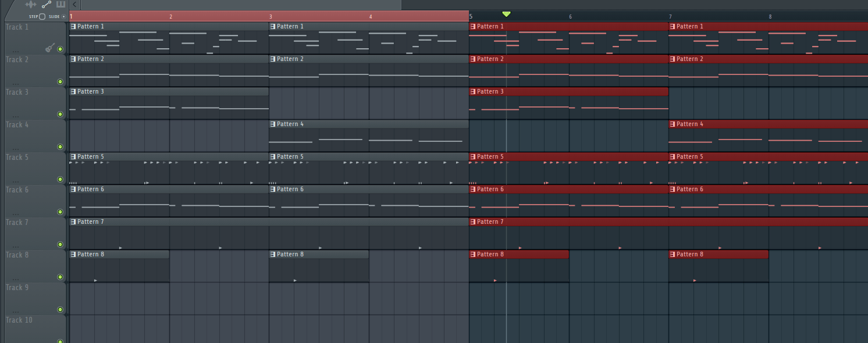Click the clip icon on the first Pattern 8 clip

coord(73,254)
